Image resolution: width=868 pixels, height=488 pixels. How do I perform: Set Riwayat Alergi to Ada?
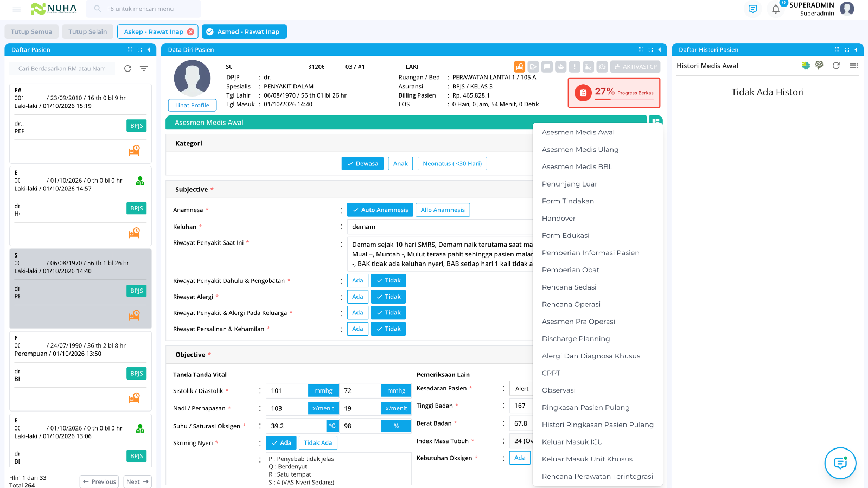pos(358,297)
